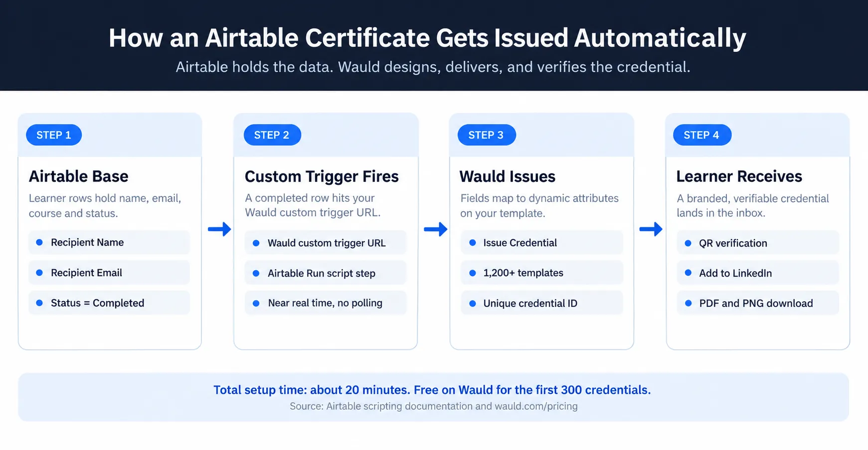
Task: Select the Wauld Issues heading
Action: [507, 176]
